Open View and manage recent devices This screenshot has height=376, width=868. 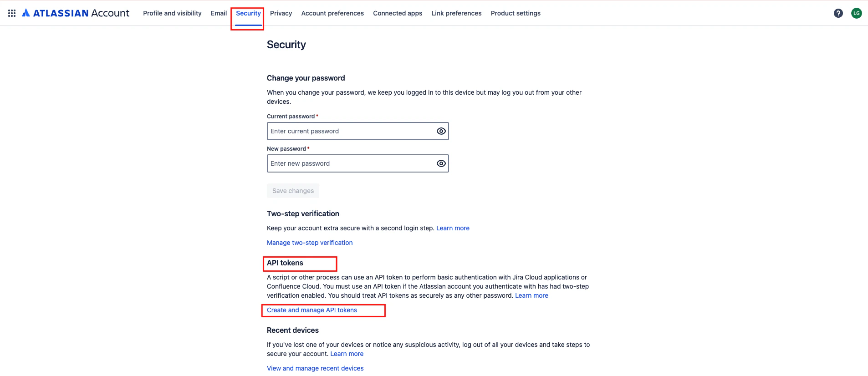[315, 368]
